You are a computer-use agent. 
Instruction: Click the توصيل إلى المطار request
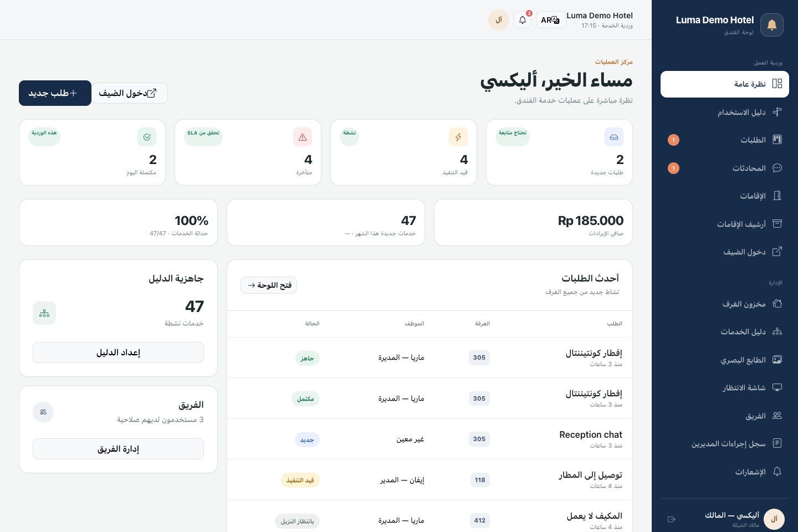click(429, 480)
